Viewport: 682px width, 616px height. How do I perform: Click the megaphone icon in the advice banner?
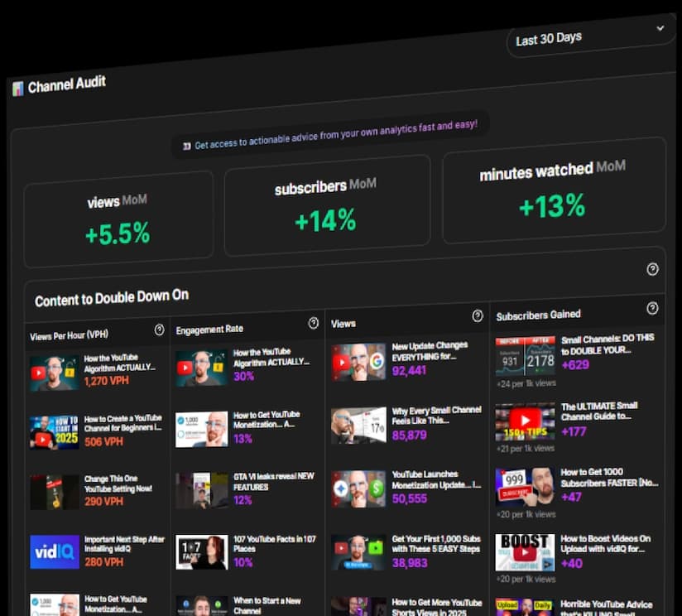pos(189,138)
